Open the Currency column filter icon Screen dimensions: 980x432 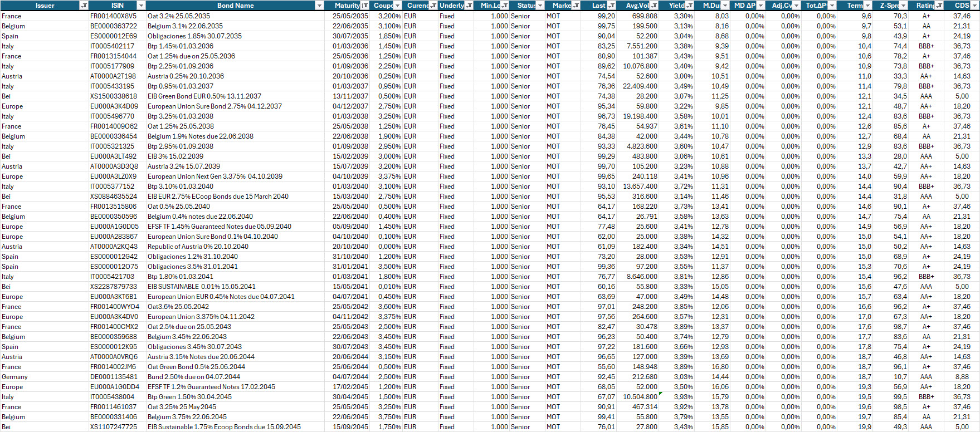(x=433, y=6)
